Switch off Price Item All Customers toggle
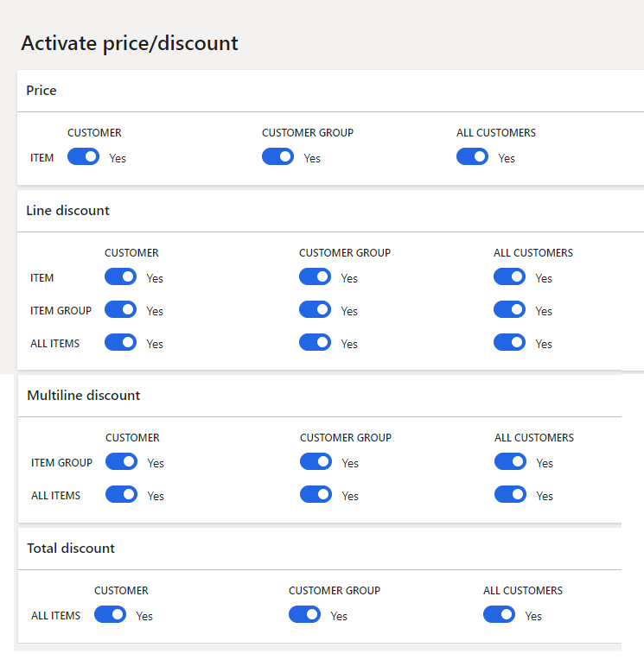Viewport: 644px width, 660px height. (x=473, y=156)
